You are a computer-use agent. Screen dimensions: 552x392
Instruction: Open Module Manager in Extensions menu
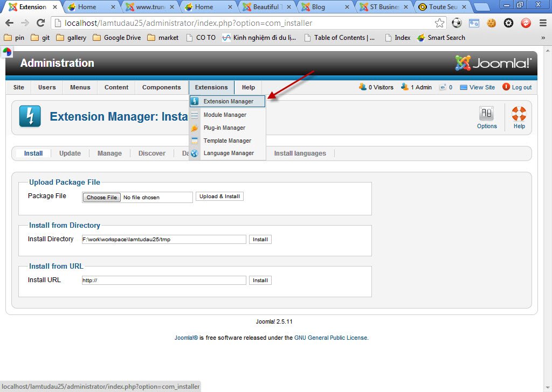point(225,115)
